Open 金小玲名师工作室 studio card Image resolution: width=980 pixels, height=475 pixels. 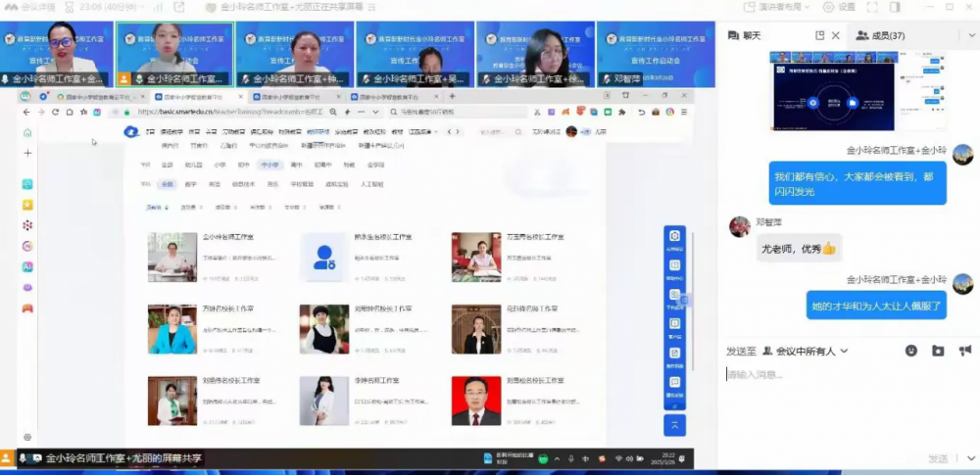click(x=227, y=237)
